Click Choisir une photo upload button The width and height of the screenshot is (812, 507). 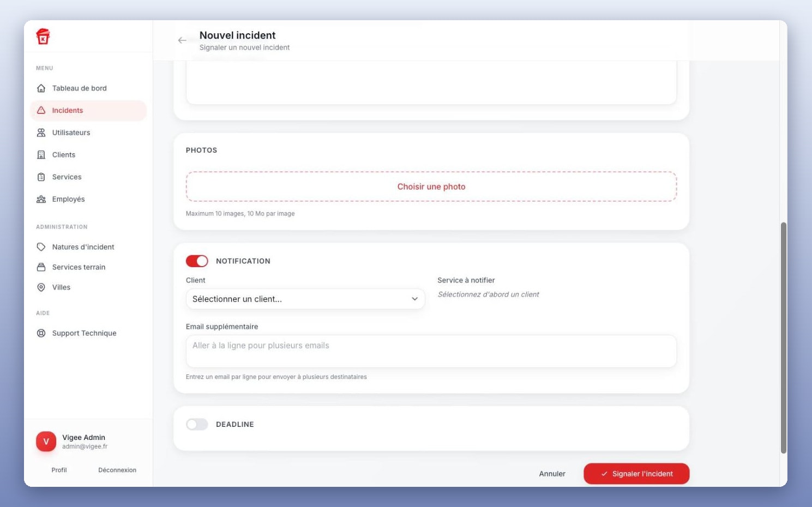431,186
